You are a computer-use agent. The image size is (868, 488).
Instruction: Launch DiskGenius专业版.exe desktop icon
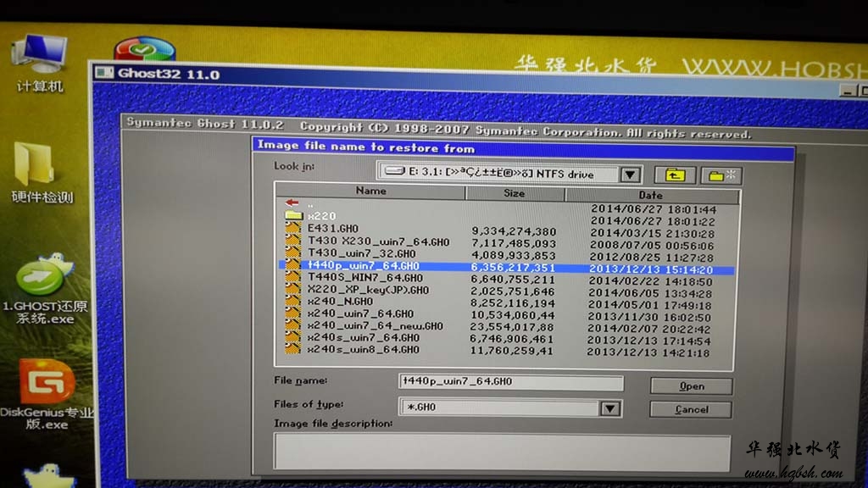[x=47, y=394]
